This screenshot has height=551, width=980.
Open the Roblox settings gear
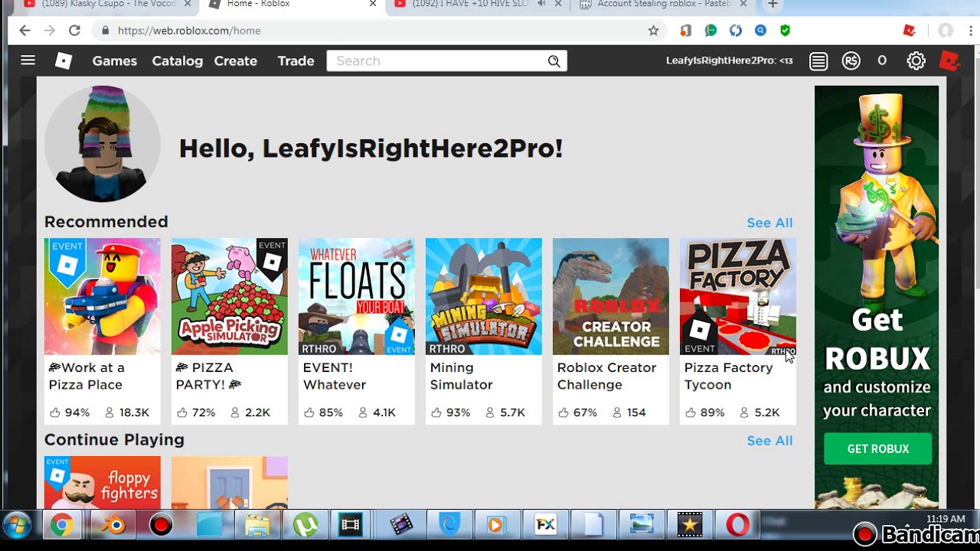click(916, 61)
